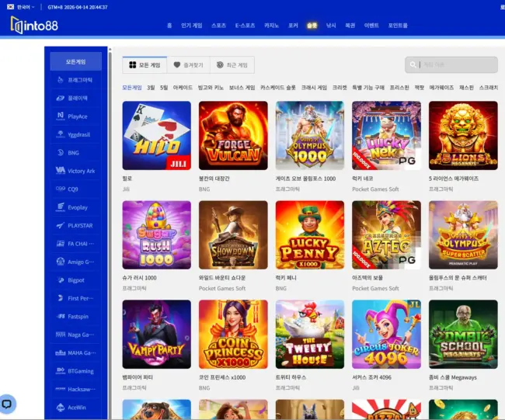Click the game search input field
This screenshot has width=505, height=420.
454,65
